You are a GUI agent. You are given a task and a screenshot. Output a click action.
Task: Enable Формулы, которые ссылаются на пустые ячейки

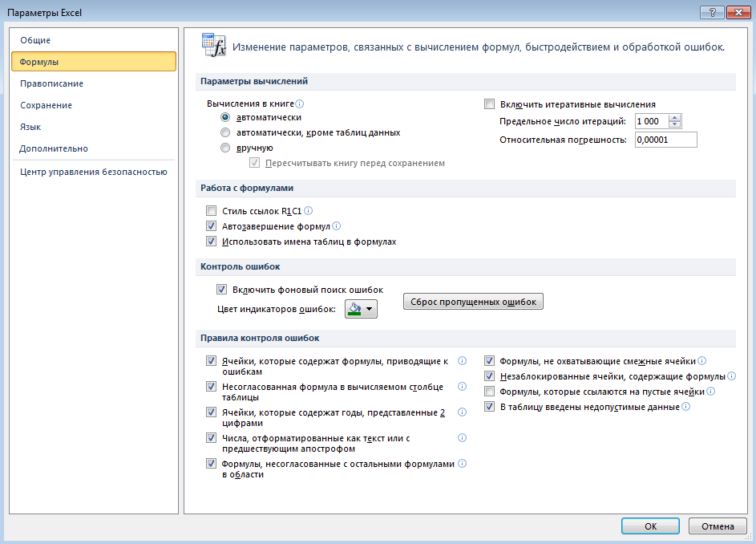tap(489, 392)
